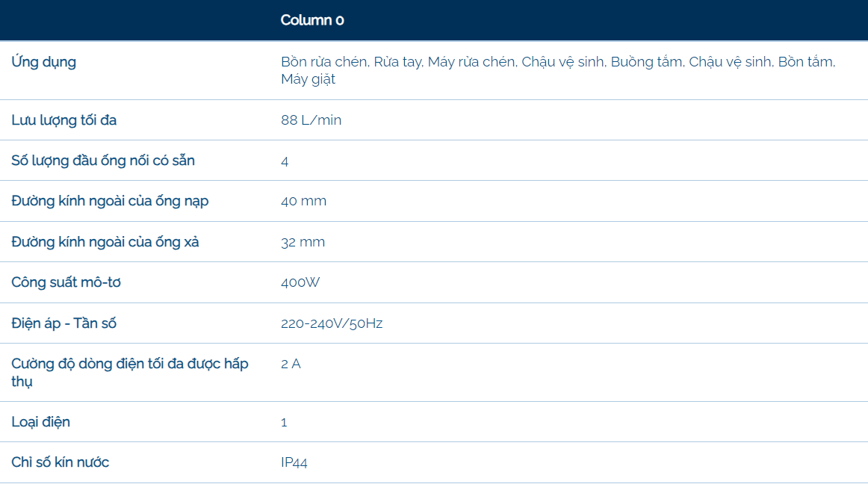
Task: Click the "Điện áp - Tần số" label
Action: tap(64, 323)
